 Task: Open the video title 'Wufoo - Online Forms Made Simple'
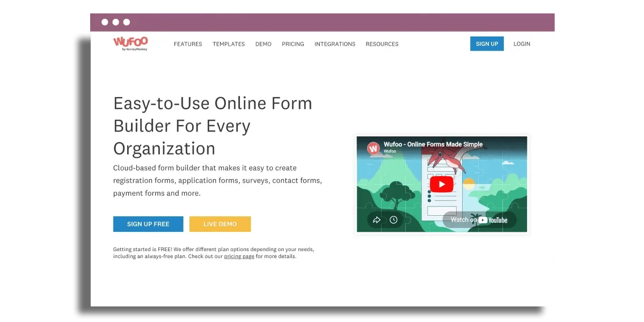(433, 144)
